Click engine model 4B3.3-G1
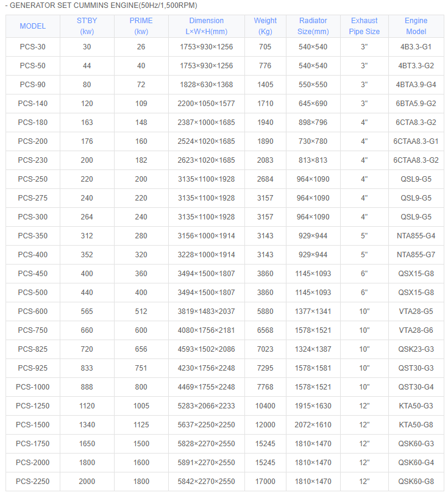The width and height of the screenshot is (448, 495). tap(416, 47)
